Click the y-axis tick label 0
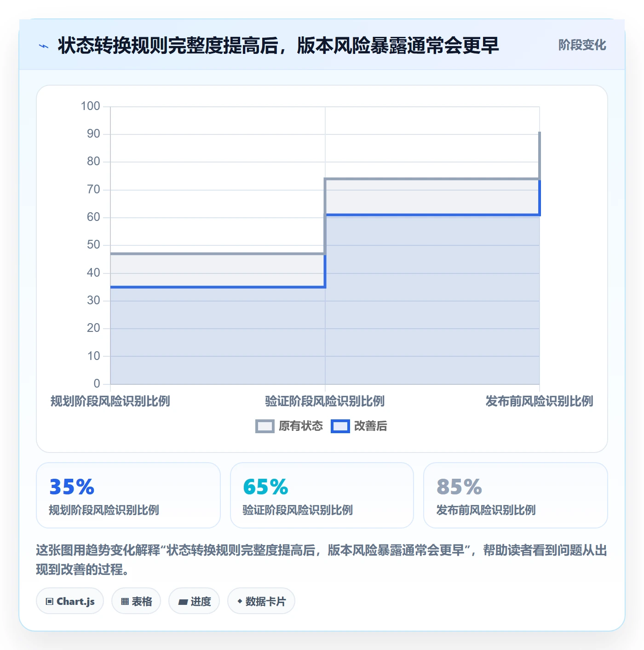This screenshot has width=644, height=650. pos(97,383)
